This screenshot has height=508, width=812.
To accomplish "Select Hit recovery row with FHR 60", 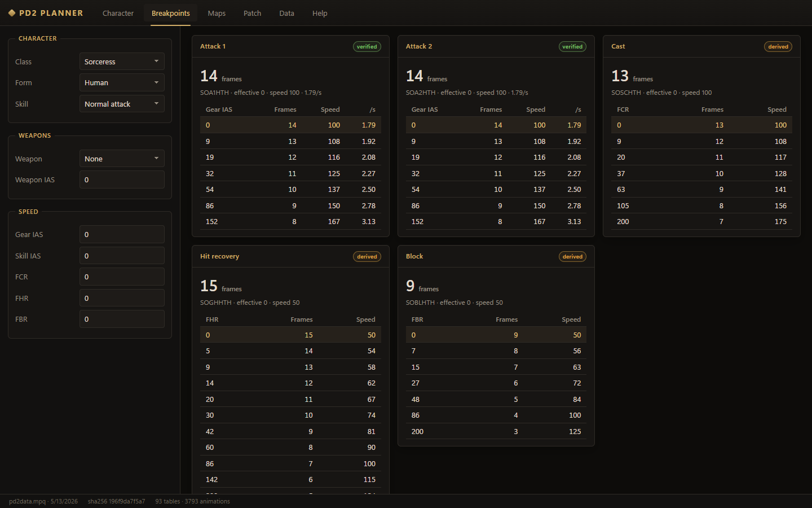I will pyautogui.click(x=290, y=448).
